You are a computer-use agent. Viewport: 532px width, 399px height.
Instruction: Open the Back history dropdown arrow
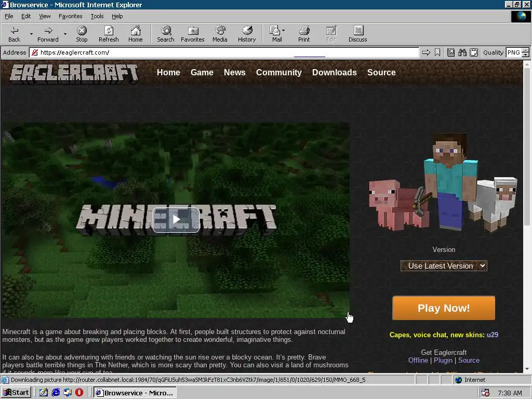[x=31, y=34]
